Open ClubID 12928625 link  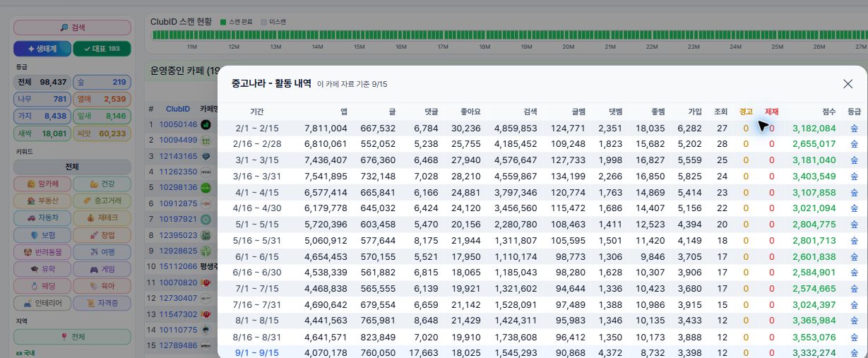(x=178, y=251)
